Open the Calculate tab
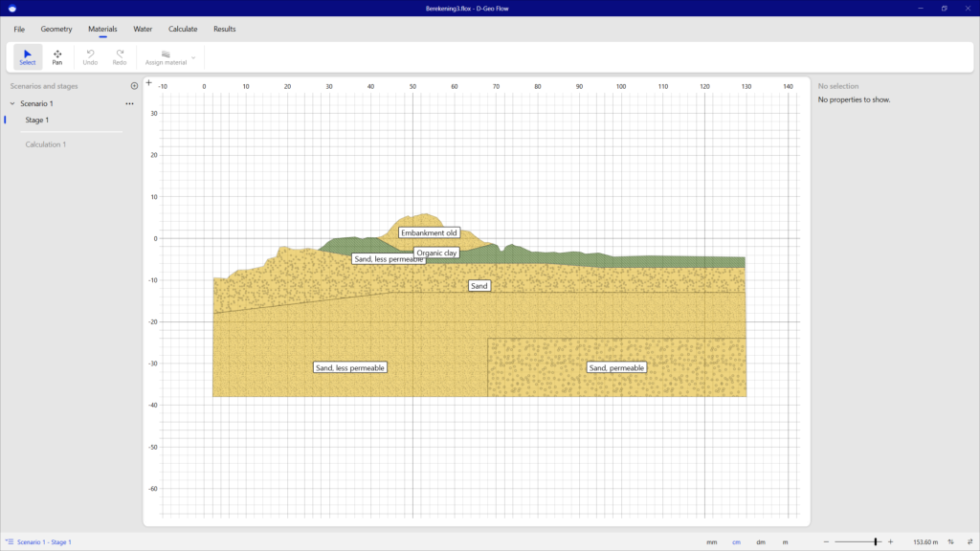 click(183, 29)
